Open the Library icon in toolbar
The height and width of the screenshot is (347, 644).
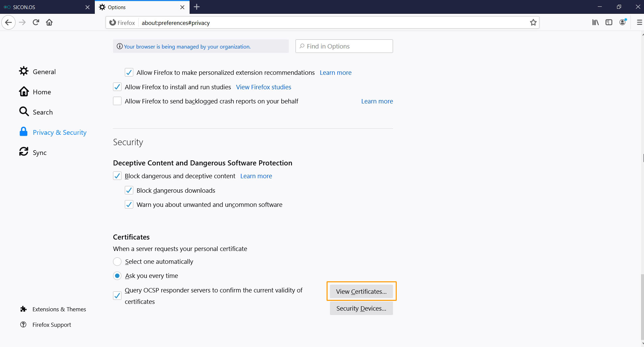click(x=595, y=23)
